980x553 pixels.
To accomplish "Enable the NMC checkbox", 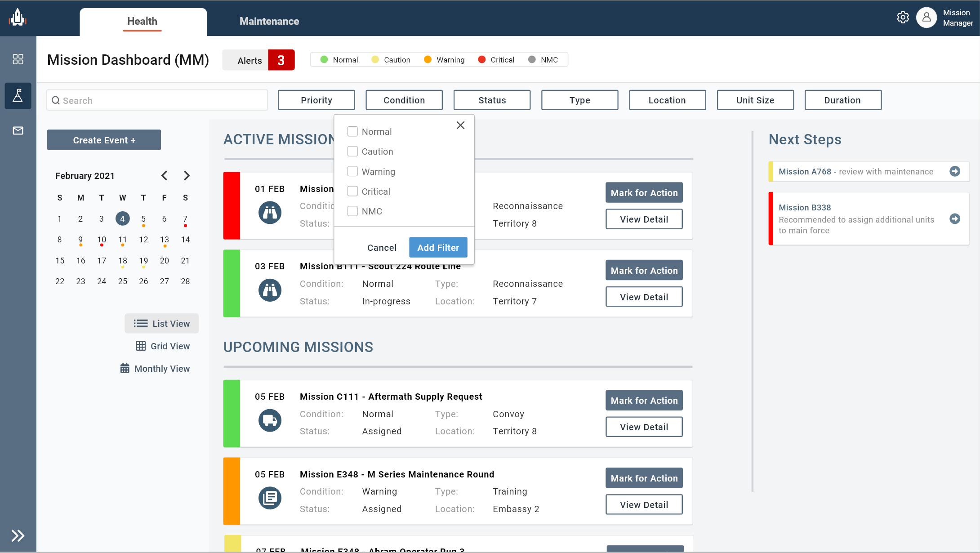I will [x=352, y=211].
